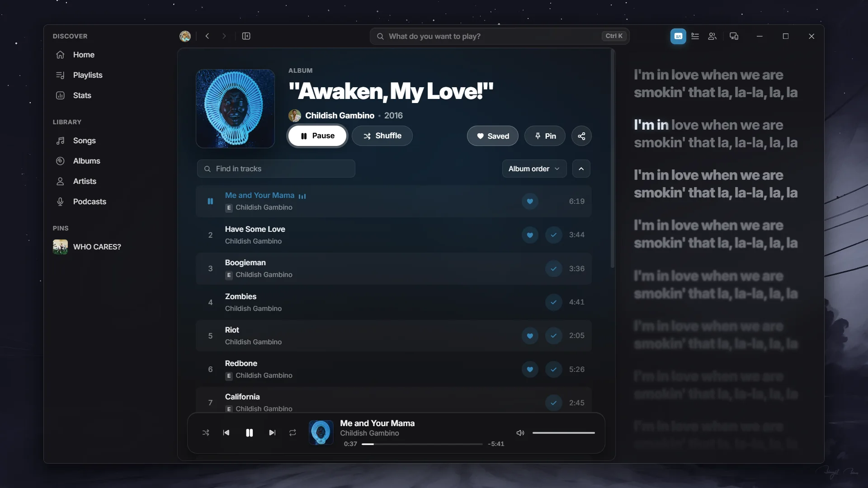Click the Shuffle album button
The image size is (868, 488).
click(382, 136)
